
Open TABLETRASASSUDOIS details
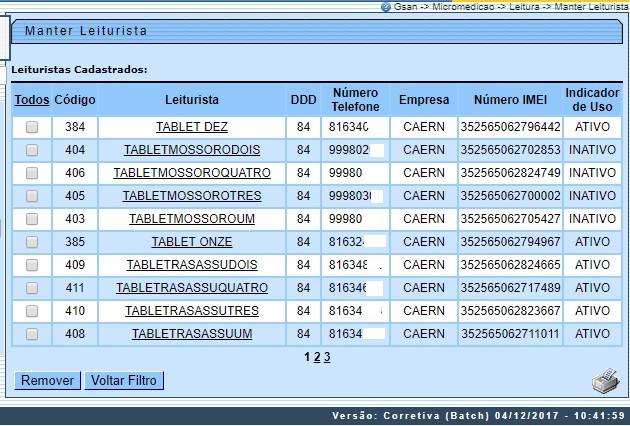[x=192, y=265]
